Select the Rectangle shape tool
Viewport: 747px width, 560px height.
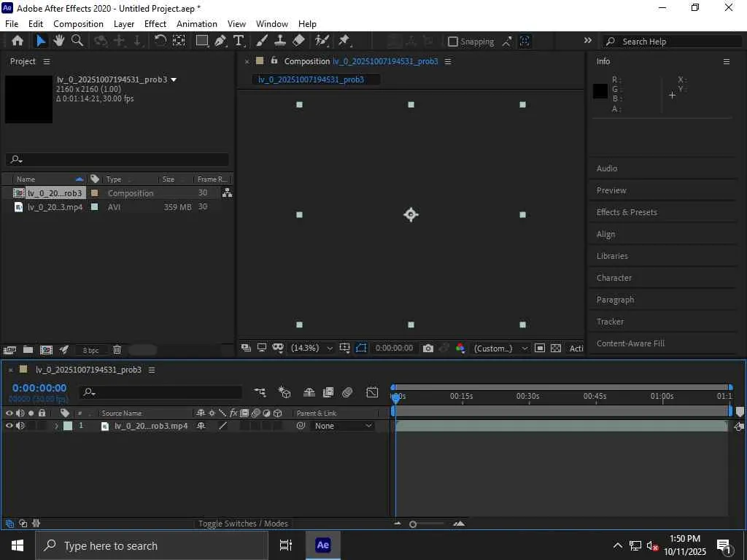tap(202, 41)
